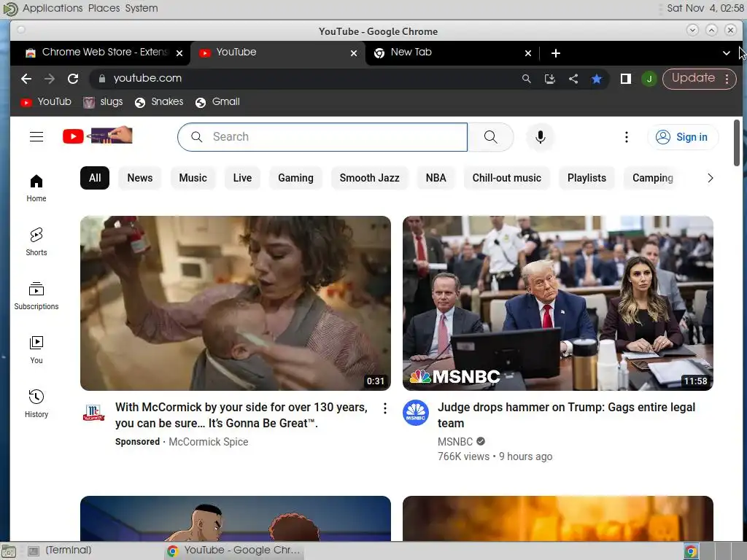Open Shorts from the sidebar

click(36, 242)
